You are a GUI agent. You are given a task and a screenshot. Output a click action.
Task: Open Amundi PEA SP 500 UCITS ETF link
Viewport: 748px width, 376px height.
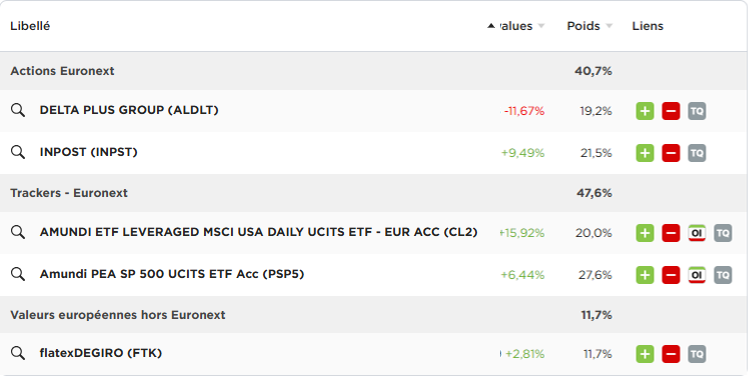(172, 274)
